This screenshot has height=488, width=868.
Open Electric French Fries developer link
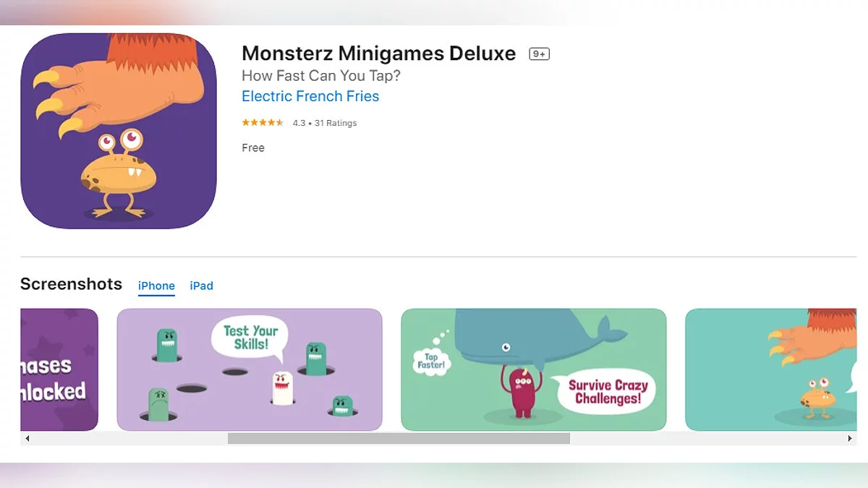coord(310,96)
